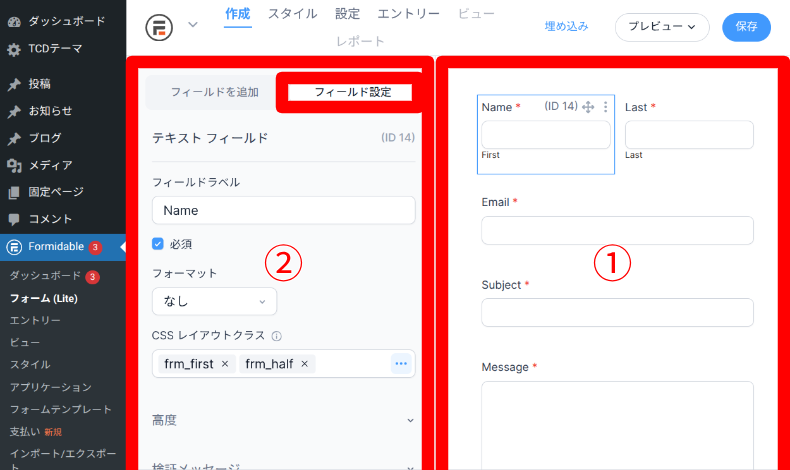Open the レポート tab
Image resolution: width=790 pixels, height=470 pixels.
pos(360,41)
